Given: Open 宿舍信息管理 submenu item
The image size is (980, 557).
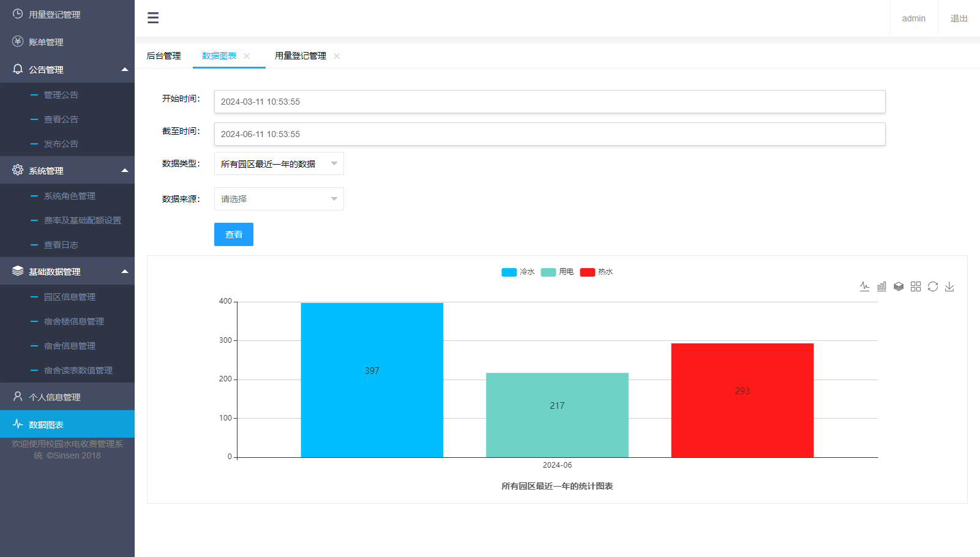Looking at the screenshot, I should pyautogui.click(x=67, y=346).
